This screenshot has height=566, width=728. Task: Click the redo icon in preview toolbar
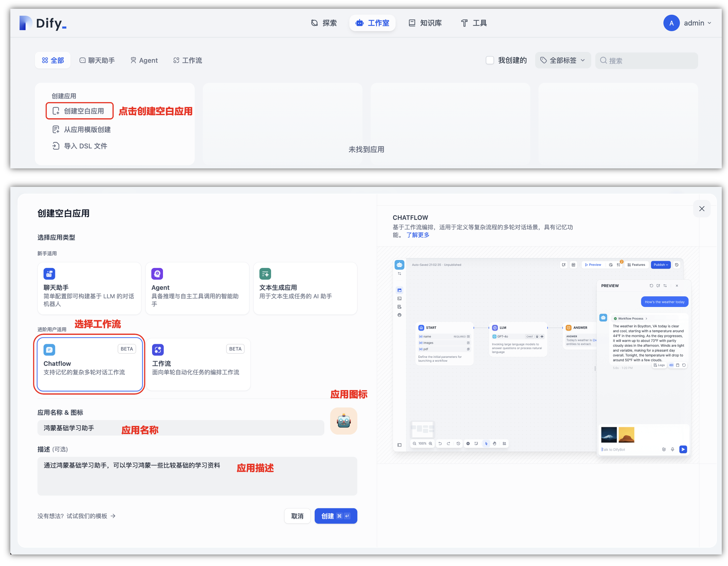click(449, 444)
